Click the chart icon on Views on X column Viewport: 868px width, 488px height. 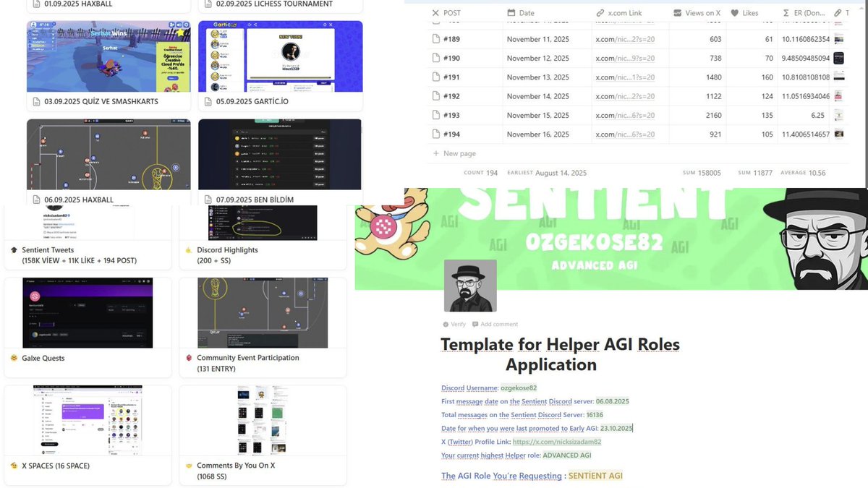click(678, 12)
